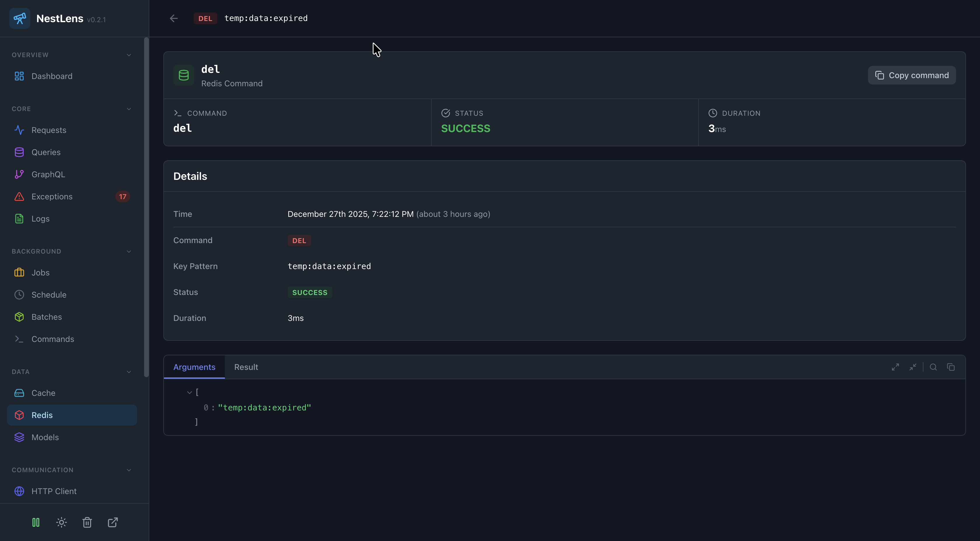Collapse all JSON nodes icon

click(x=913, y=367)
